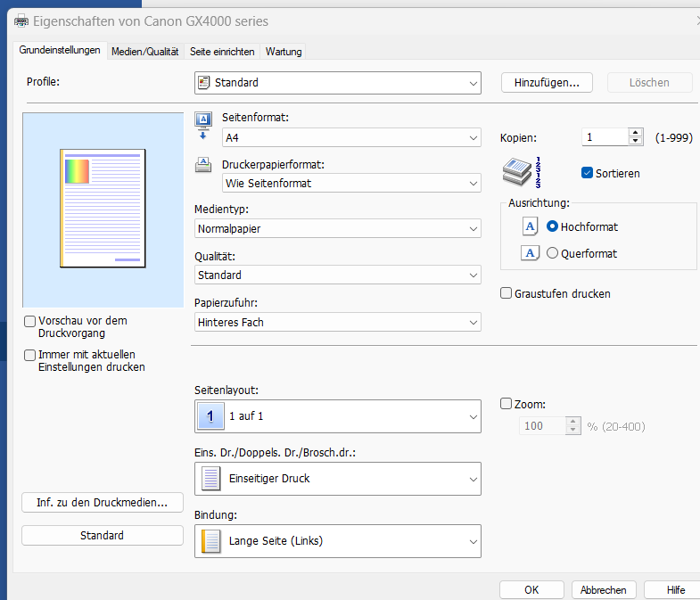Select the Hochformat radio button

pyautogui.click(x=552, y=226)
